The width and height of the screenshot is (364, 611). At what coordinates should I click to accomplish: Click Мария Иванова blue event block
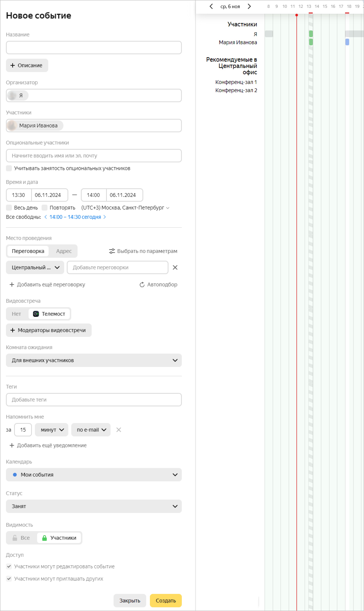[x=347, y=42]
